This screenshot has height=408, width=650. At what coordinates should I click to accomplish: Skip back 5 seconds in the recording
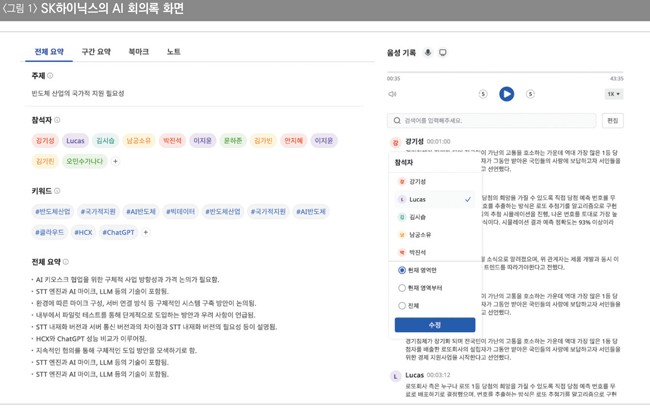pyautogui.click(x=483, y=94)
